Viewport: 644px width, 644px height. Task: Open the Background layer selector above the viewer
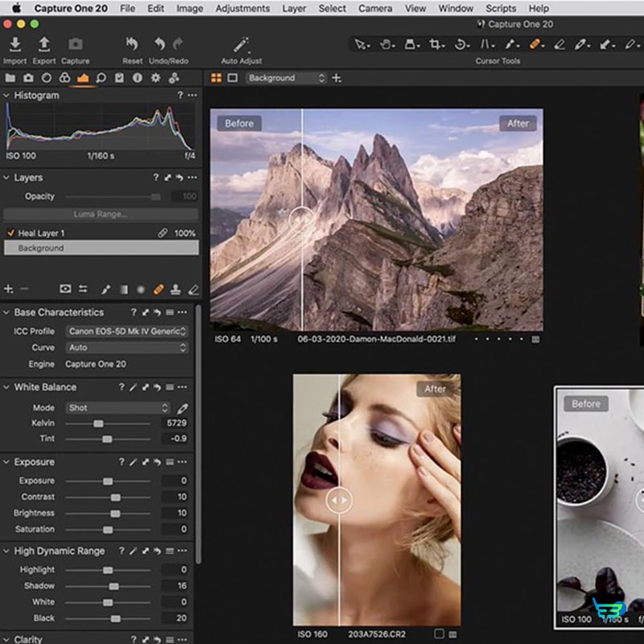[x=286, y=78]
